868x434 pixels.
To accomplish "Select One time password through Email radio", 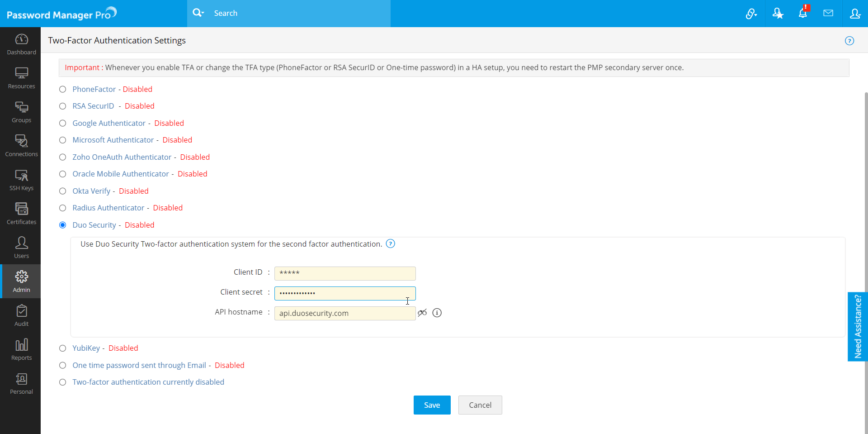I will [x=63, y=366].
